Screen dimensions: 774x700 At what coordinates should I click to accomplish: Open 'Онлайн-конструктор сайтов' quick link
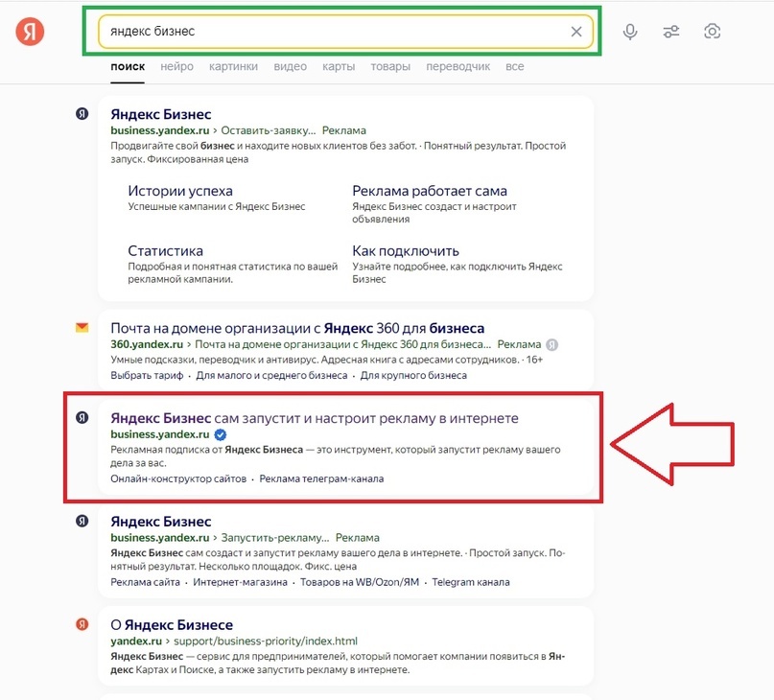tap(178, 478)
